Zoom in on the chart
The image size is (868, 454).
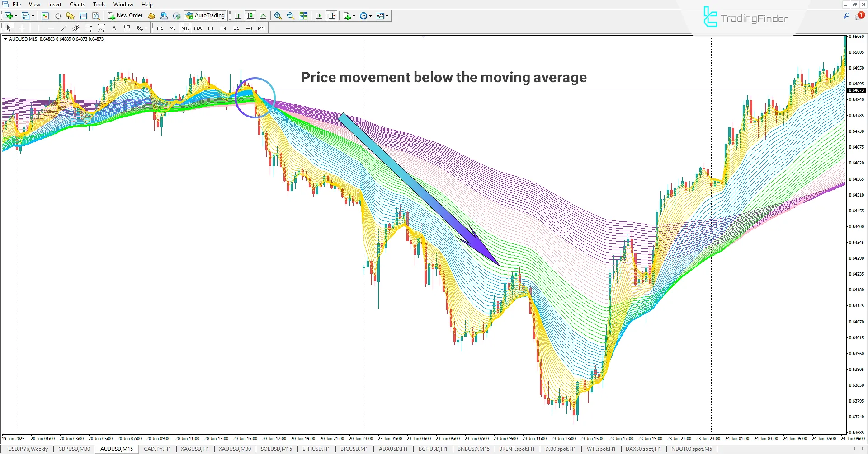point(278,15)
